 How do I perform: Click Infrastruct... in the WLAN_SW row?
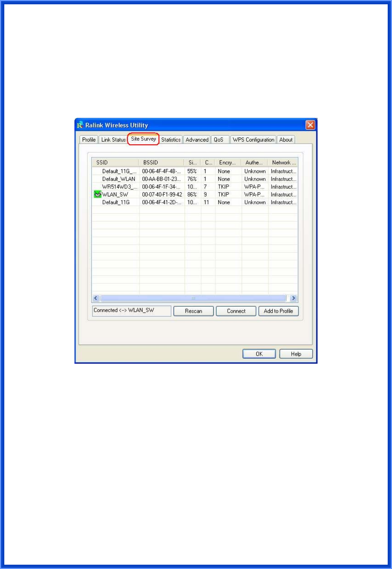[284, 195]
